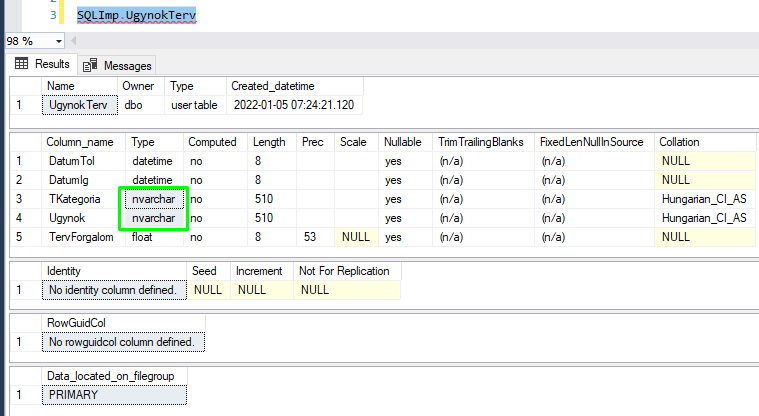Click the Created_datetime column header
Viewport: 759px width, 416px height.
click(294, 86)
